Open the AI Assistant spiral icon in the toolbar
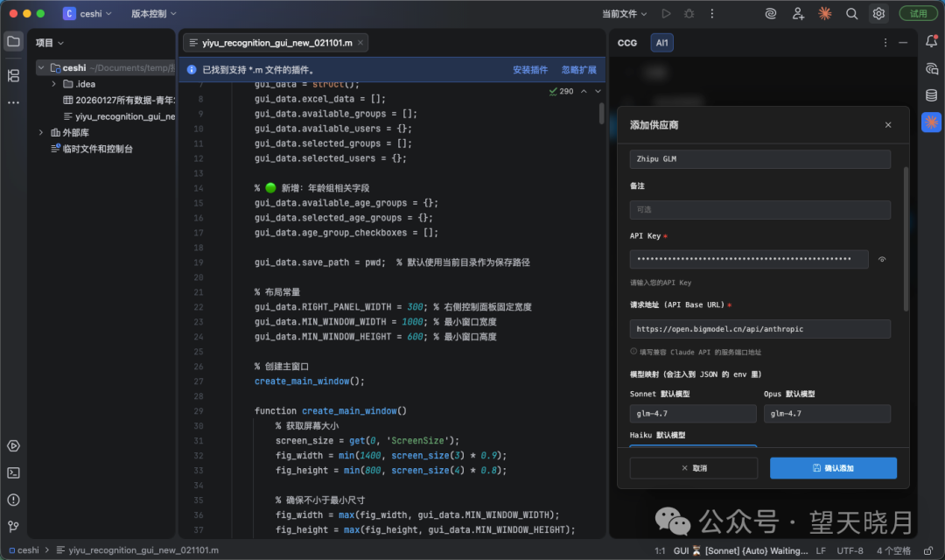This screenshot has height=560, width=945. 770,13
